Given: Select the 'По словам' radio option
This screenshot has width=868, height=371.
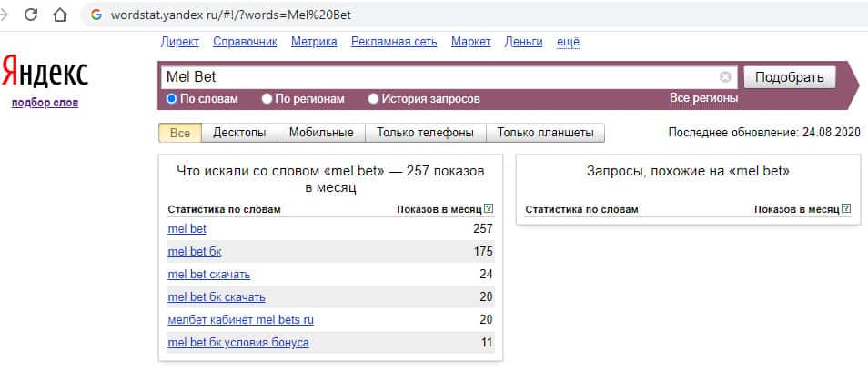Looking at the screenshot, I should point(171,98).
